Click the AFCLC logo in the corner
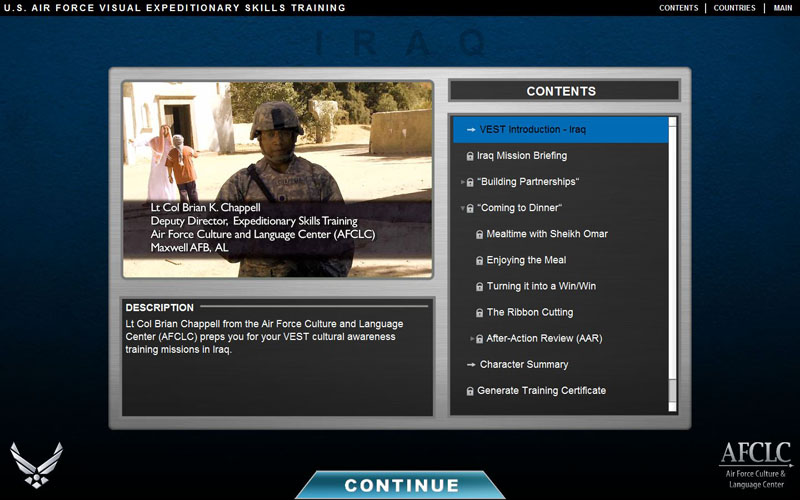 click(756, 464)
